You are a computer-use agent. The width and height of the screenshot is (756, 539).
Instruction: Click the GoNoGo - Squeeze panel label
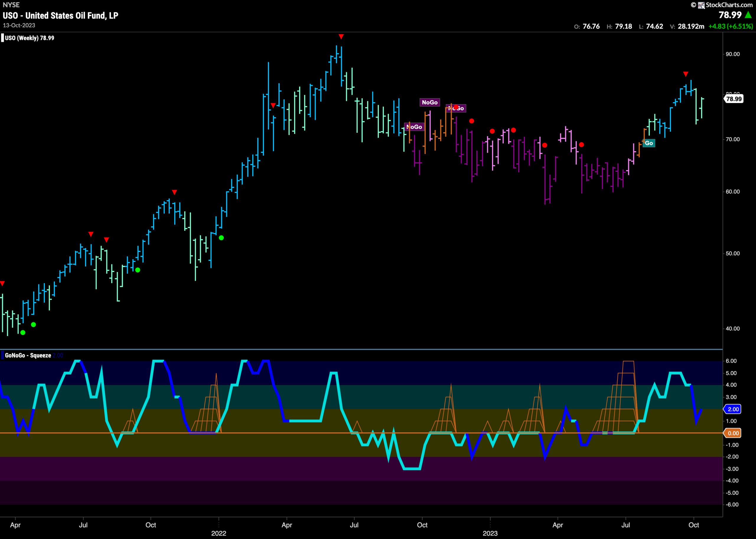click(x=28, y=355)
